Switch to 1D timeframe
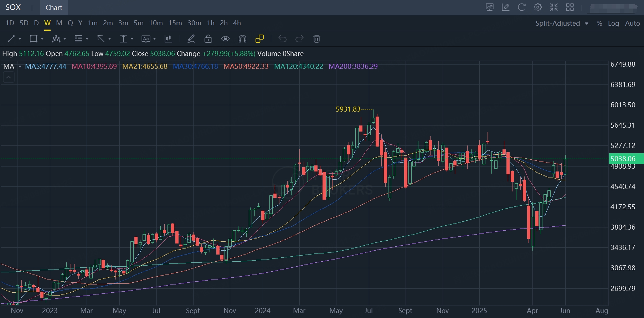Screen dimensions: 644x318 pos(10,23)
